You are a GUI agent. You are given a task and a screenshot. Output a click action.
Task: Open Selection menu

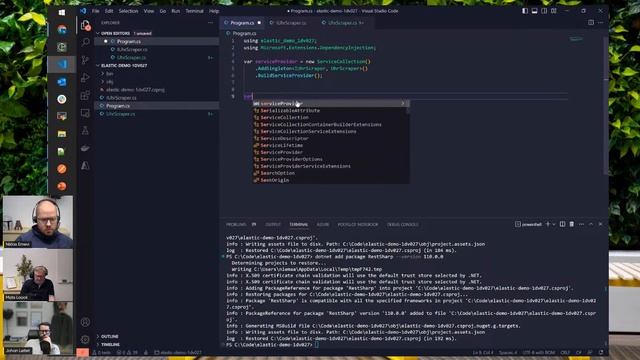128,11
